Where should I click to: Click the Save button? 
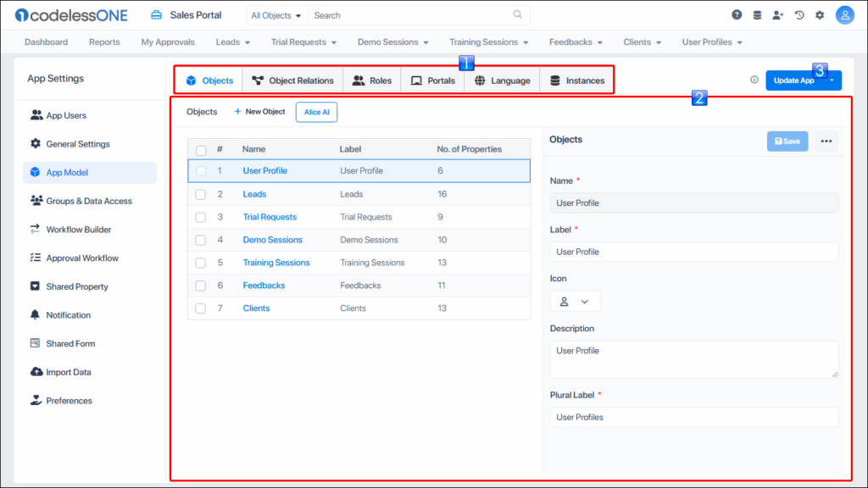(787, 141)
